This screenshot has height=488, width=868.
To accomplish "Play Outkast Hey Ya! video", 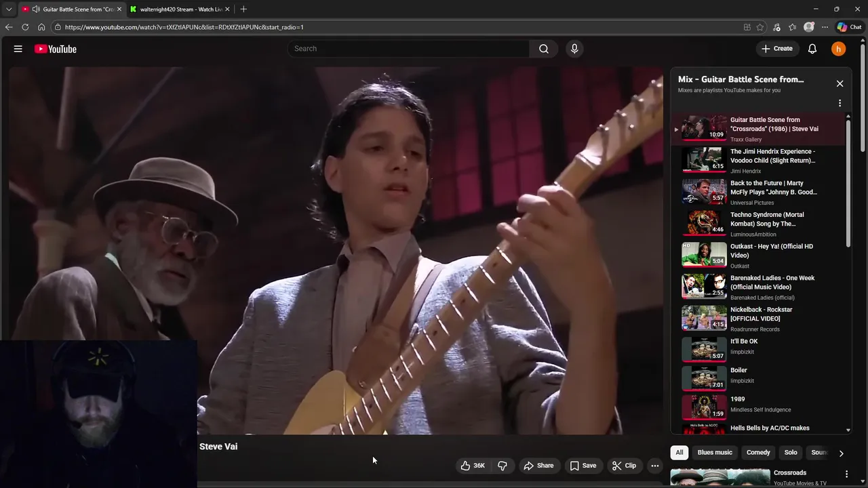I will coord(759,256).
